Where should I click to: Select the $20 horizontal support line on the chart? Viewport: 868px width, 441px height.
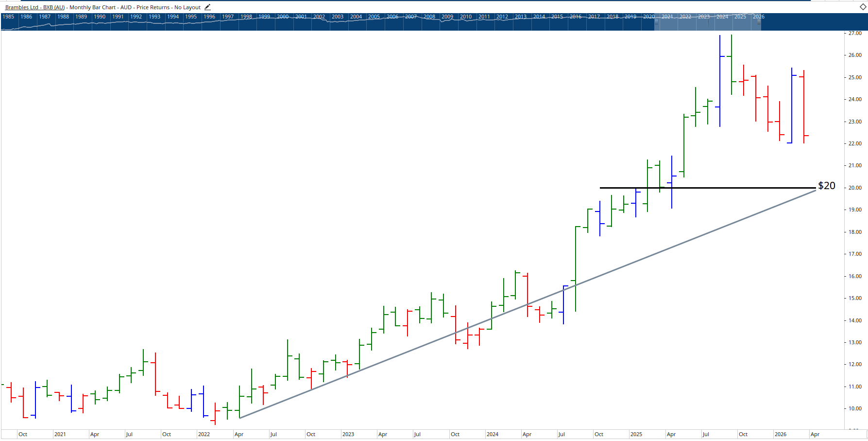[x=704, y=187]
